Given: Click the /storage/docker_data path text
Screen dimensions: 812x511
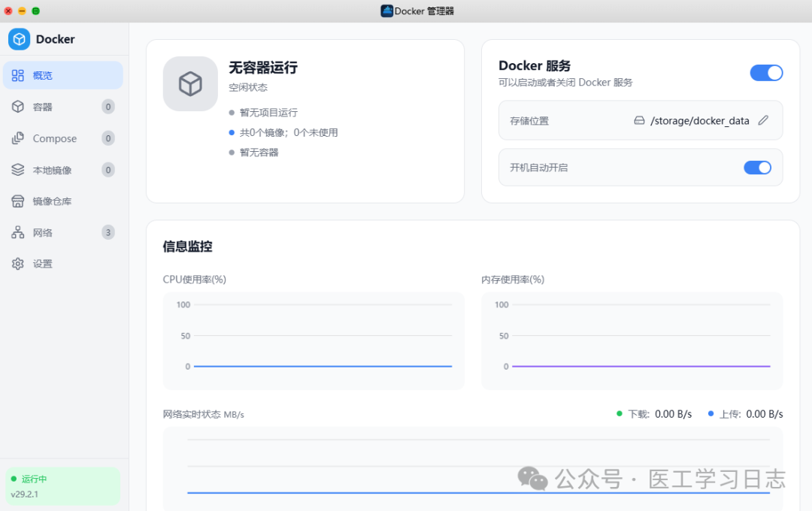Looking at the screenshot, I should [x=700, y=121].
